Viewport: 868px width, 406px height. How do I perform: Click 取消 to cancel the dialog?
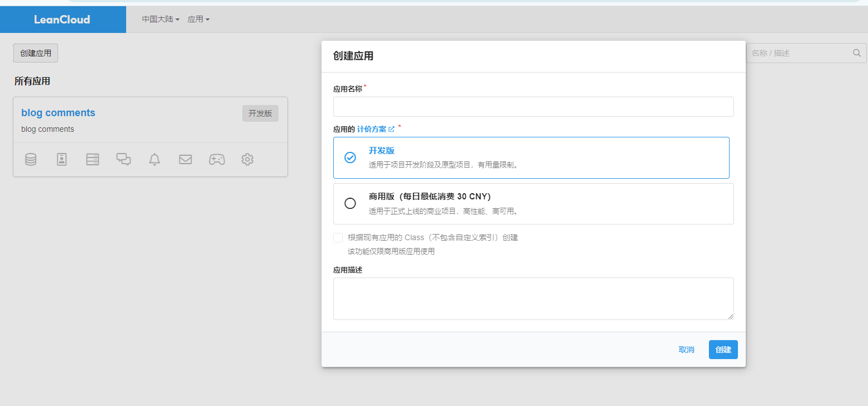click(686, 350)
